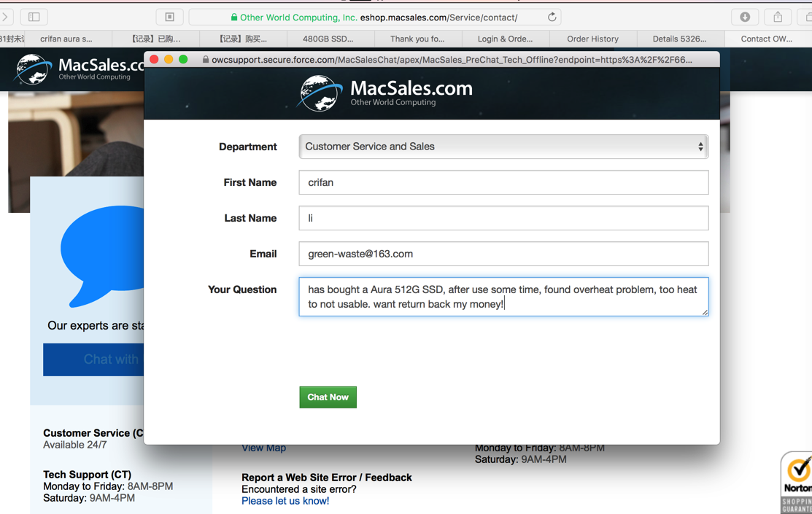Click the blue Chat with button behind popup
This screenshot has height=514, width=812.
coord(93,359)
